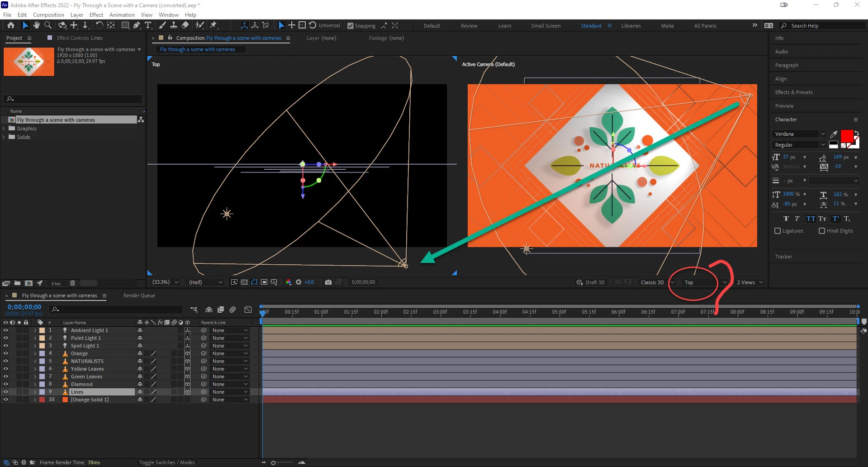Switch to the Effect Controls Lines tab
The width and height of the screenshot is (868, 467).
pyautogui.click(x=80, y=38)
